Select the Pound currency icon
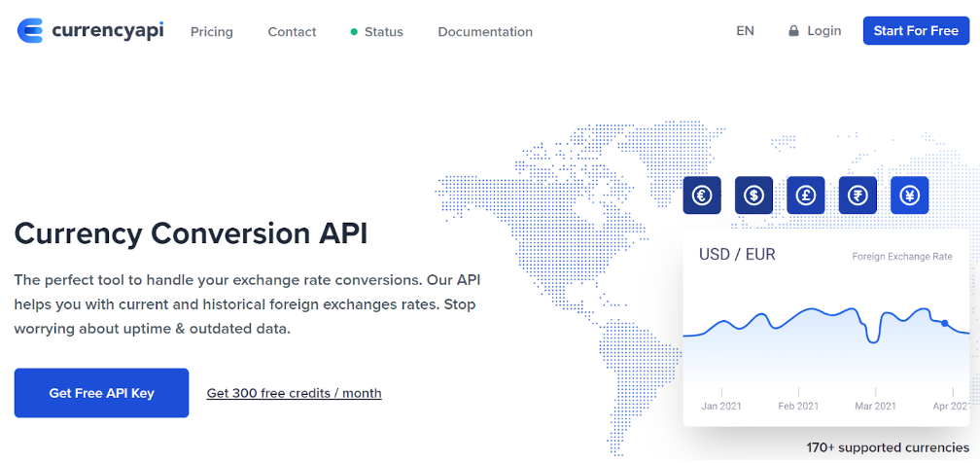Viewport: 980px width, 463px height. [x=806, y=196]
